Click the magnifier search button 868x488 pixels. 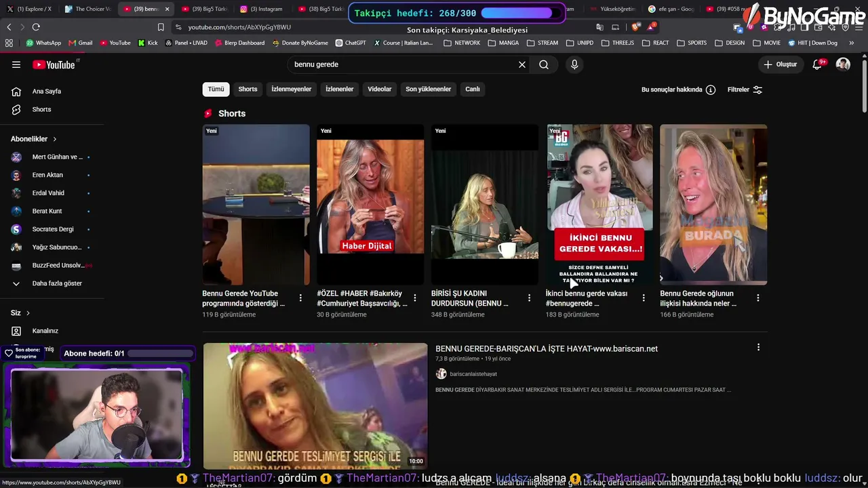(x=544, y=64)
